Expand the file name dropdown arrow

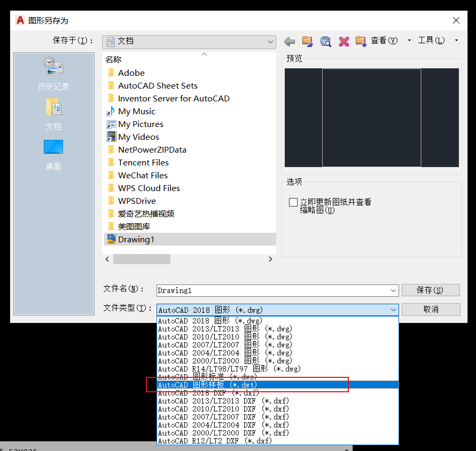coord(393,290)
